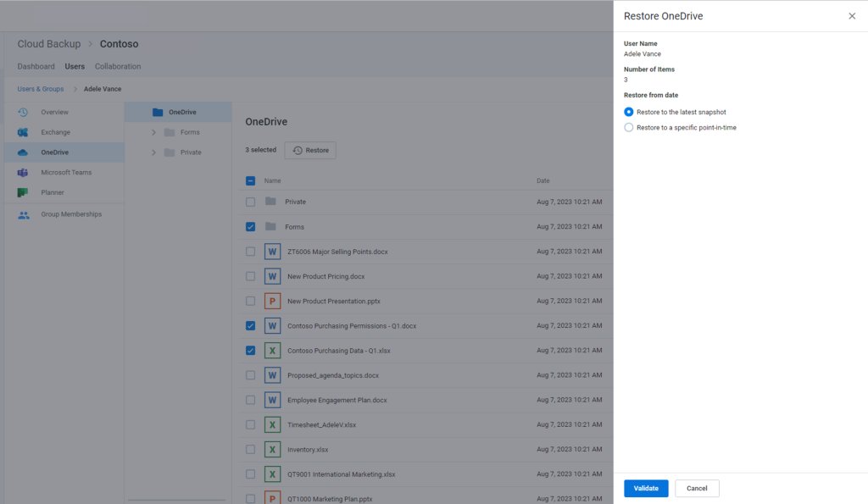Uncheck Contoso Purchasing Data - Q1.xlsx checkbox

click(x=251, y=351)
